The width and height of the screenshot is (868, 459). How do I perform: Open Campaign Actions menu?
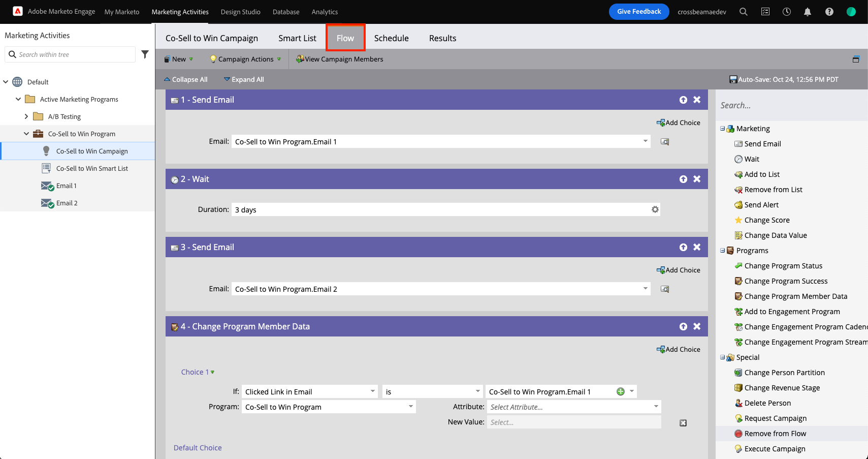point(245,59)
